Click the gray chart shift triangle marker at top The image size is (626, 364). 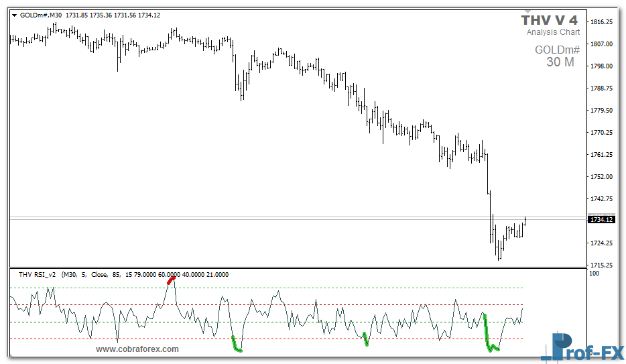[529, 12]
